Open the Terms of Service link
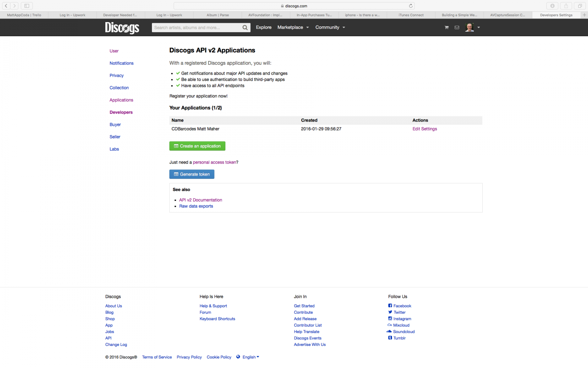 pos(157,357)
